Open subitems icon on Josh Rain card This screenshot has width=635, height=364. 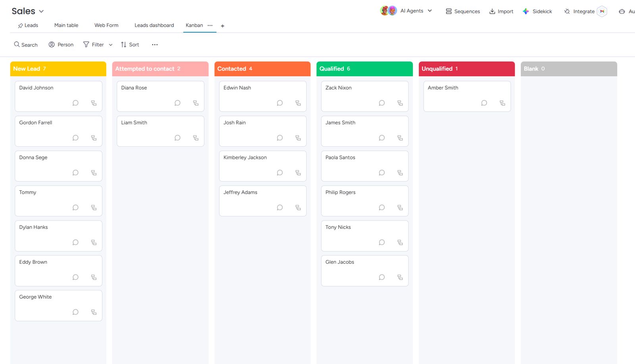(298, 138)
